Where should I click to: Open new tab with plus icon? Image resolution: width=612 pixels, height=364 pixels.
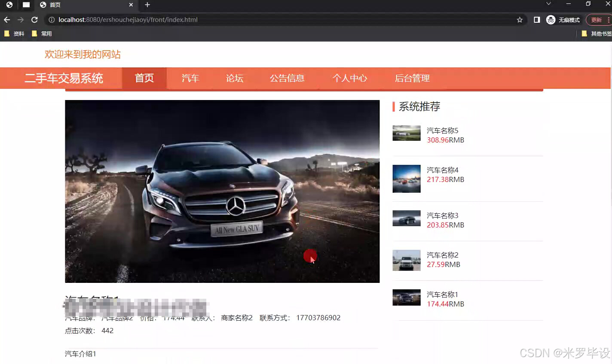click(x=147, y=5)
